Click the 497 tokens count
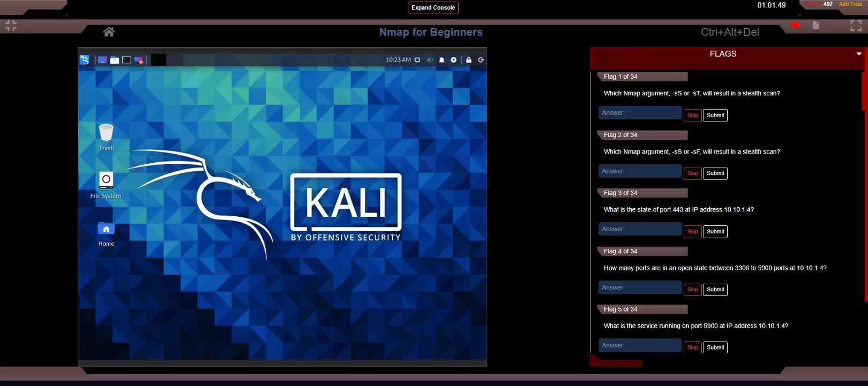Image resolution: width=868 pixels, height=387 pixels. pos(828,4)
